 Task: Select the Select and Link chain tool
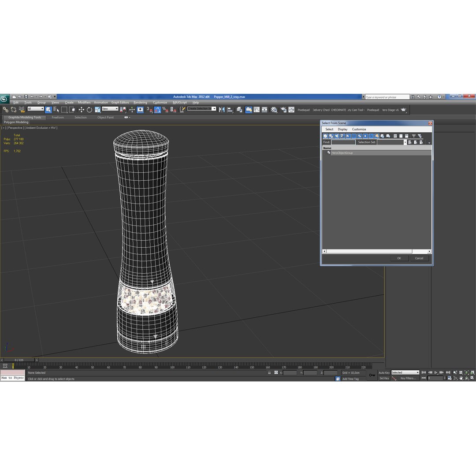(5, 110)
